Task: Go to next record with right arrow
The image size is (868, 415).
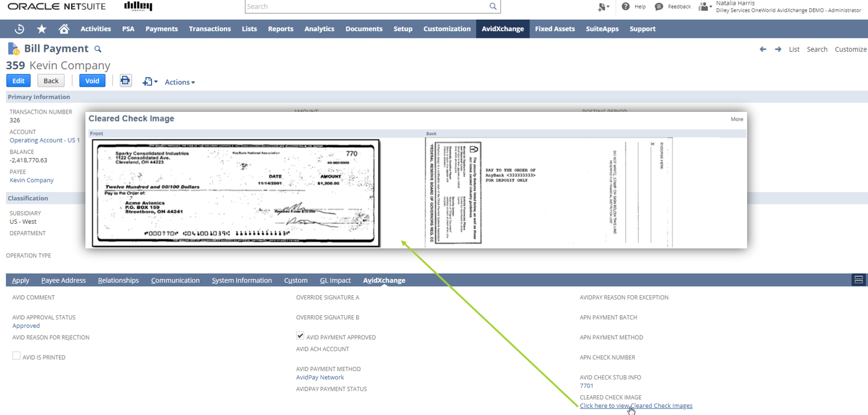Action: pyautogui.click(x=778, y=49)
